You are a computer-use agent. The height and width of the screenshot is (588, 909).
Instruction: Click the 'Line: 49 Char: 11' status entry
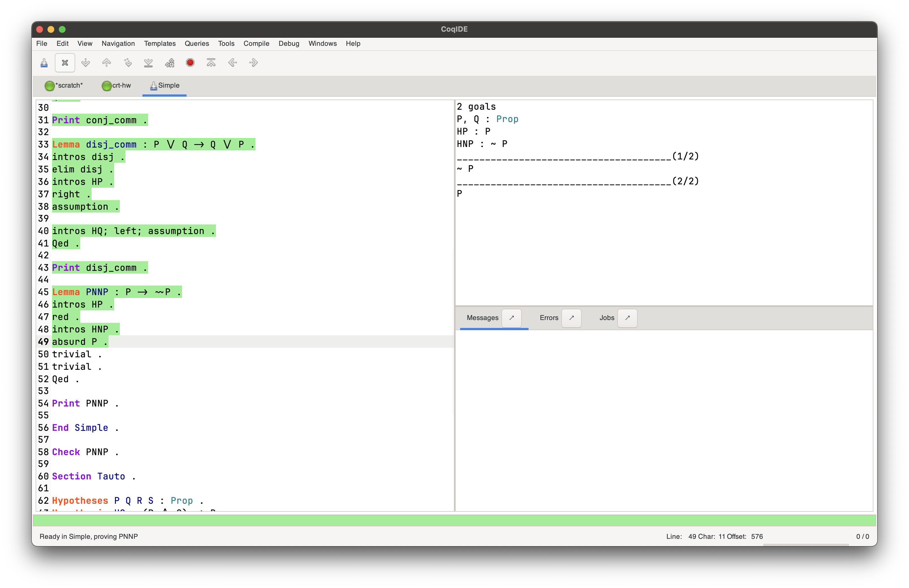(696, 537)
